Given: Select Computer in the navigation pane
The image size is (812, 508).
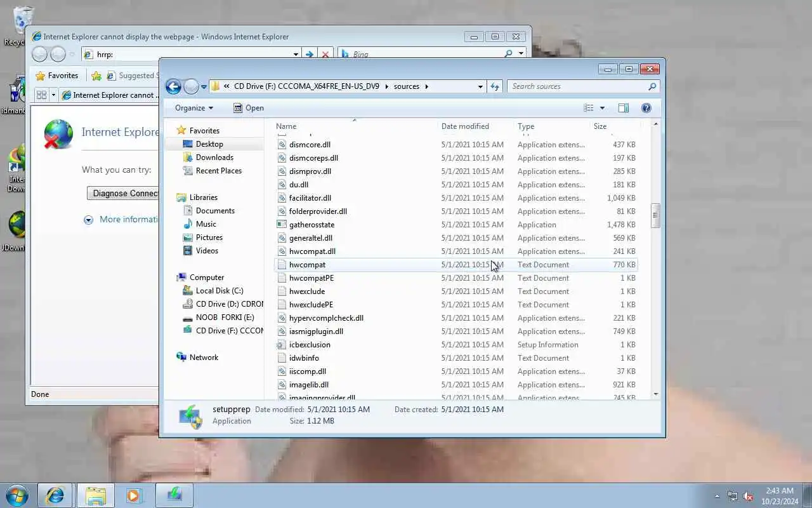Looking at the screenshot, I should [207, 277].
